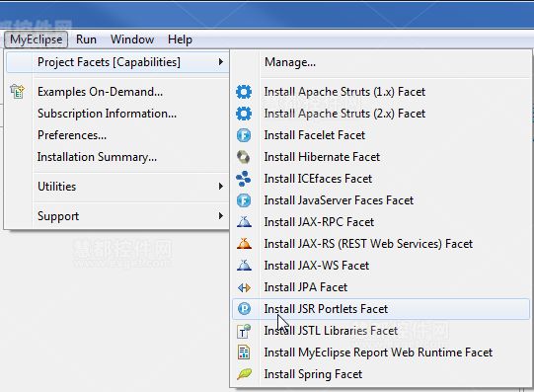Screen dimensions: 534x392
Task: Click the Report Web Runtime chart icon
Action: [244, 353]
